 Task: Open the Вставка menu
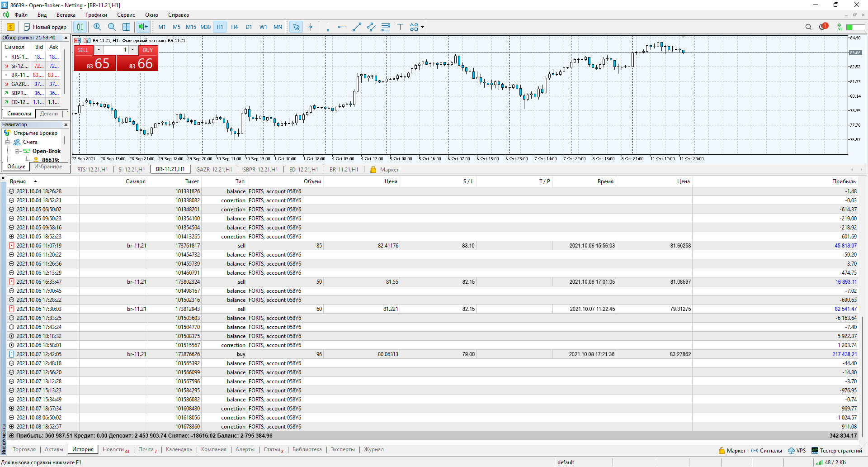click(x=66, y=15)
